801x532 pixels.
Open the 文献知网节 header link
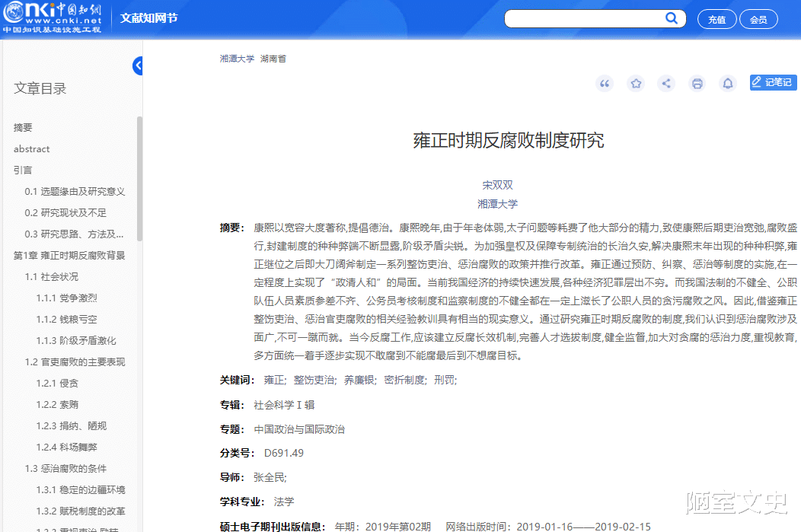pyautogui.click(x=148, y=18)
